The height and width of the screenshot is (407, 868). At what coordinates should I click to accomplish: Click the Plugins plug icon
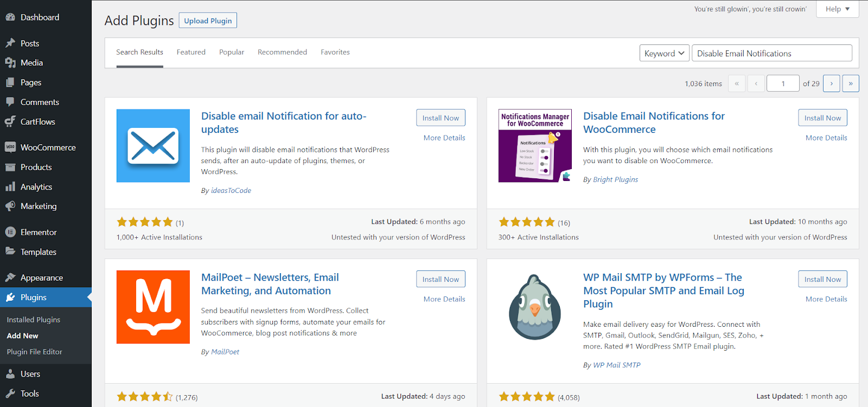point(10,297)
